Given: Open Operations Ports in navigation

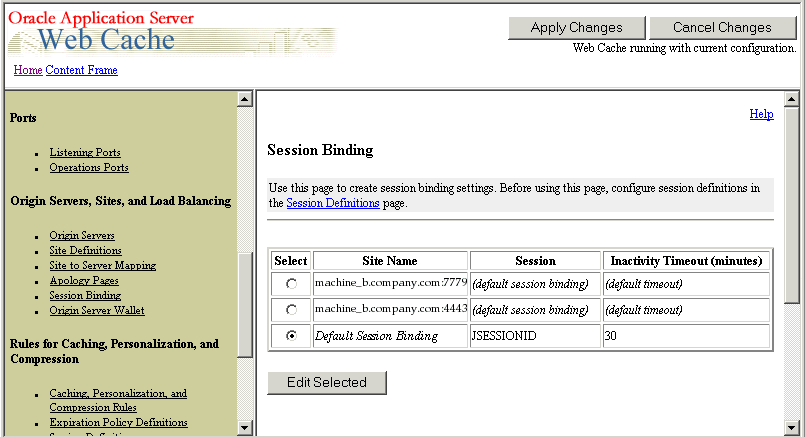Looking at the screenshot, I should 89,167.
